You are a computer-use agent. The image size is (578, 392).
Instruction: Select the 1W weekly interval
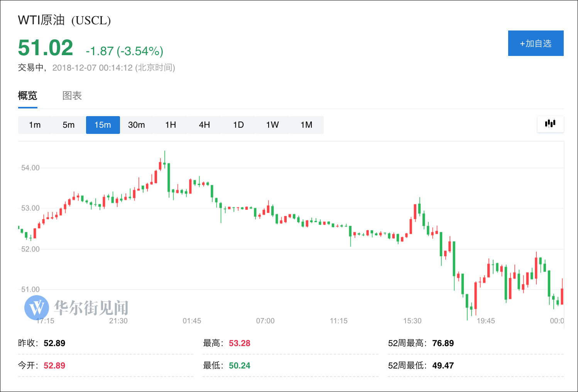point(273,125)
